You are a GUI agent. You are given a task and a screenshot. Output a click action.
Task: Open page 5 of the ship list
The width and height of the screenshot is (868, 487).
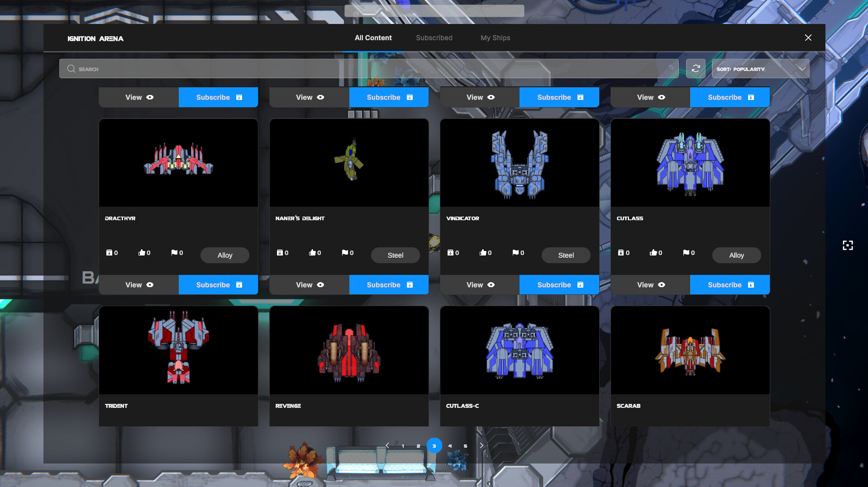(465, 445)
